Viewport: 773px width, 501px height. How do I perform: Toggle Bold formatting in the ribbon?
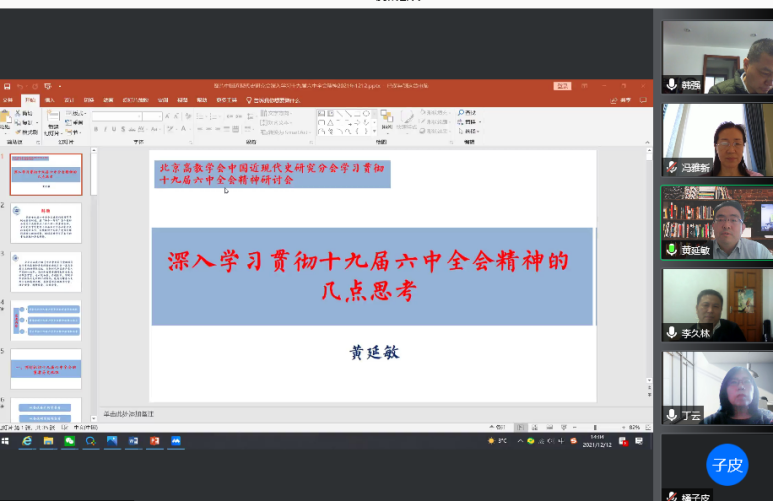point(97,129)
